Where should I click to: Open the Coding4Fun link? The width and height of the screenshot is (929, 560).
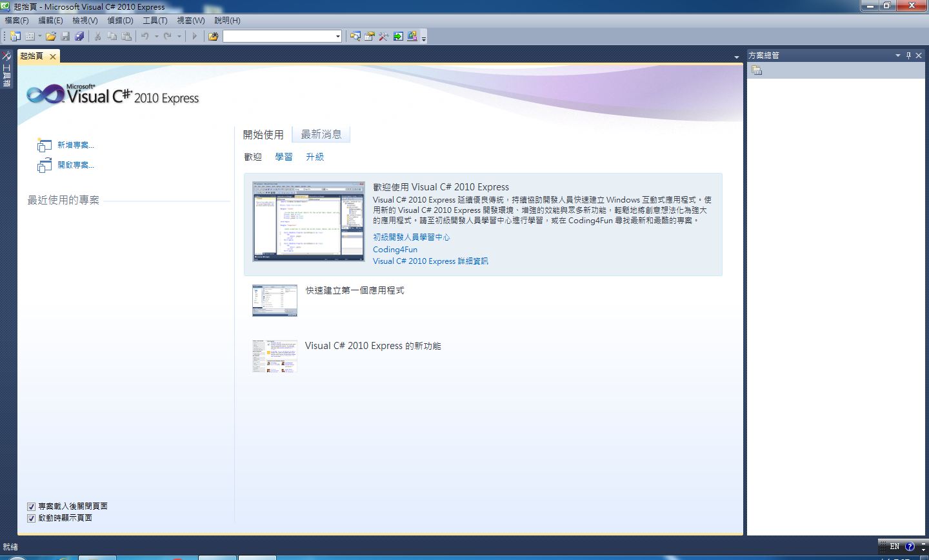coord(395,250)
